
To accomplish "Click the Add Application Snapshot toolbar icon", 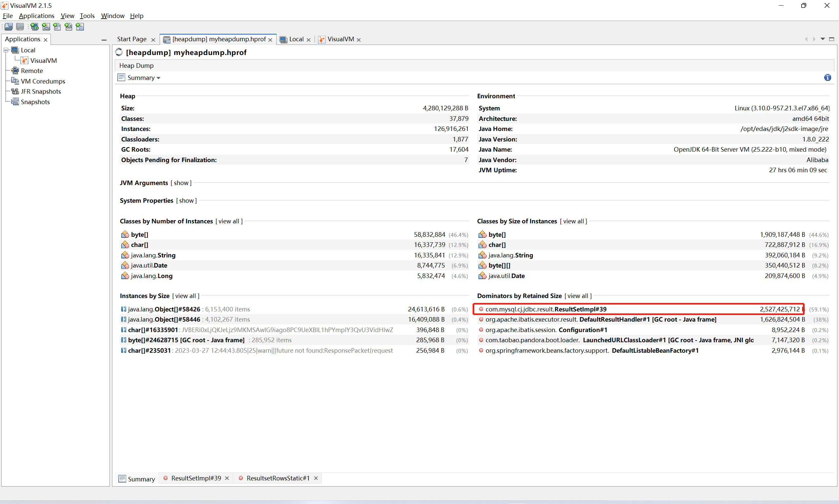I will (80, 27).
